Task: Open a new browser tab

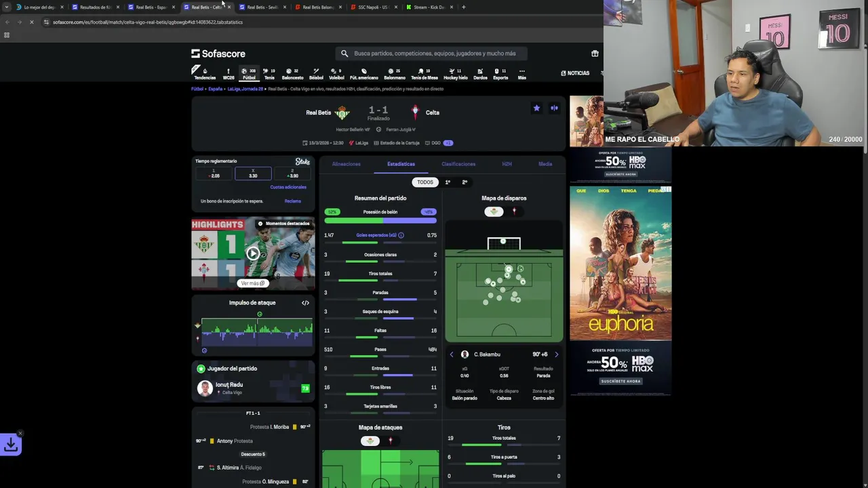Action: (x=464, y=7)
